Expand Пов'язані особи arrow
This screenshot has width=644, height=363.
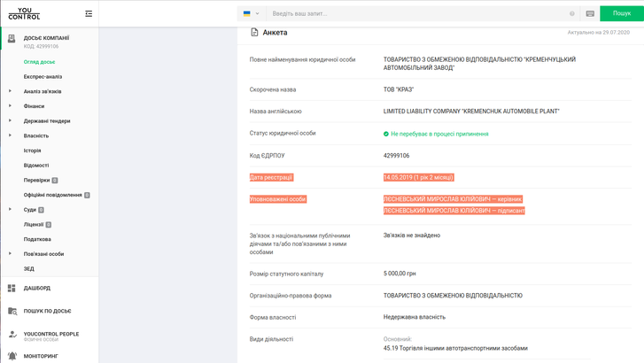point(11,254)
